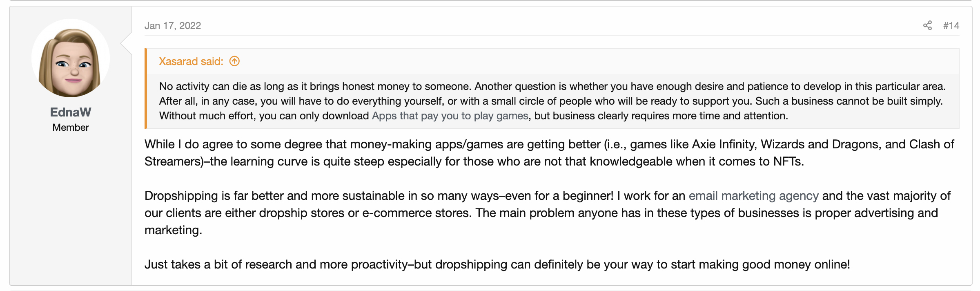Click the Jan 17, 2022 post date
The image size is (980, 291).
coord(173,26)
